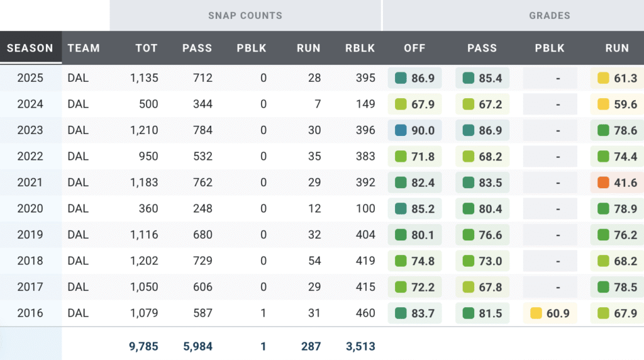The image size is (644, 360).
Task: Click the yellow swatch beside 61.3 run grade
Action: [x=603, y=78]
